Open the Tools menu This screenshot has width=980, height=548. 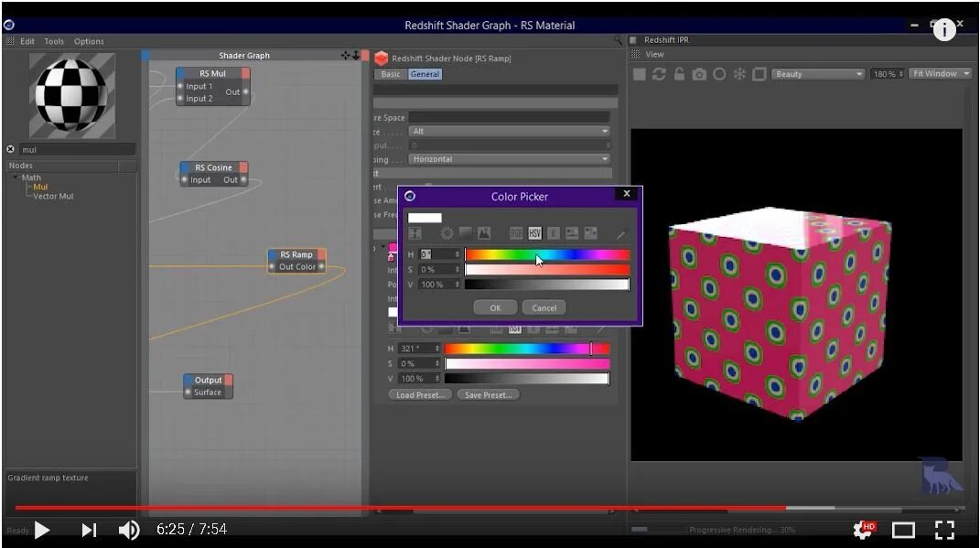tap(54, 41)
